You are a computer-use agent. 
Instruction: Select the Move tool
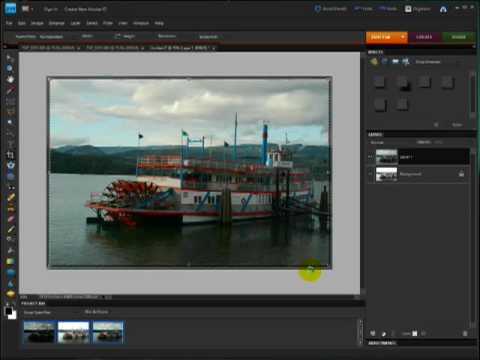point(10,58)
